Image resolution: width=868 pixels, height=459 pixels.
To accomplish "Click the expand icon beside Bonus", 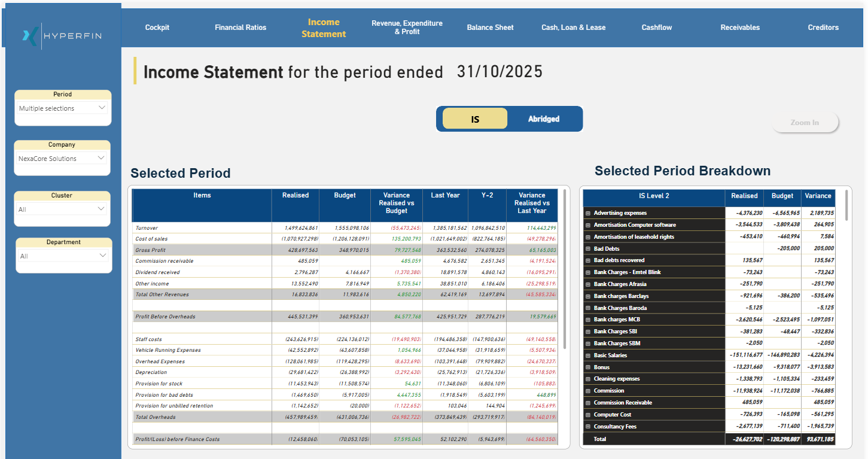I will tap(589, 367).
